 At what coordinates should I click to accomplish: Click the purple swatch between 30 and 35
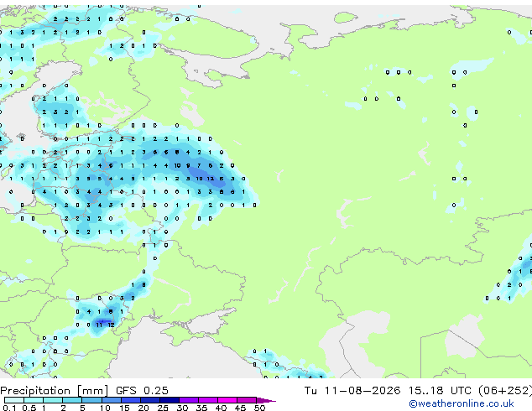(189, 400)
